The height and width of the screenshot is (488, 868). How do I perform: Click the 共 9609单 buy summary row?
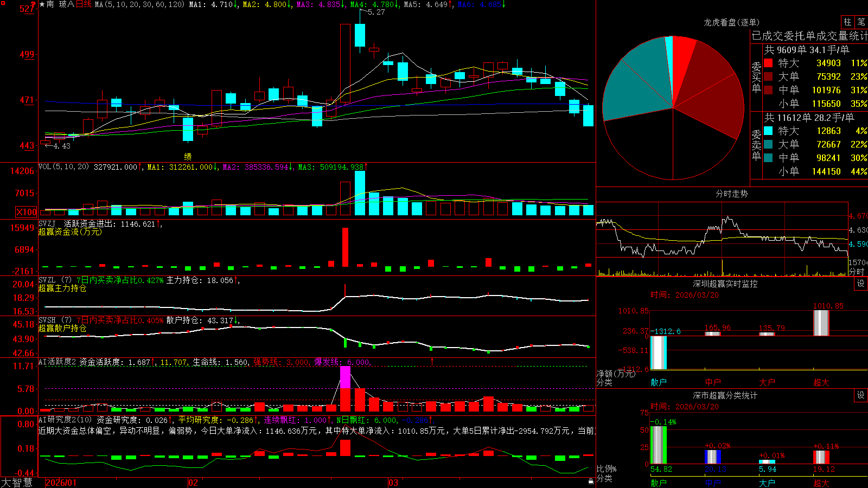click(807, 50)
